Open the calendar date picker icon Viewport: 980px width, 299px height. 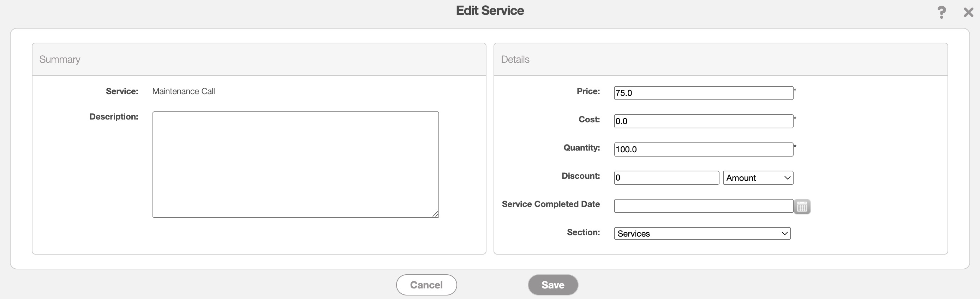pos(802,207)
